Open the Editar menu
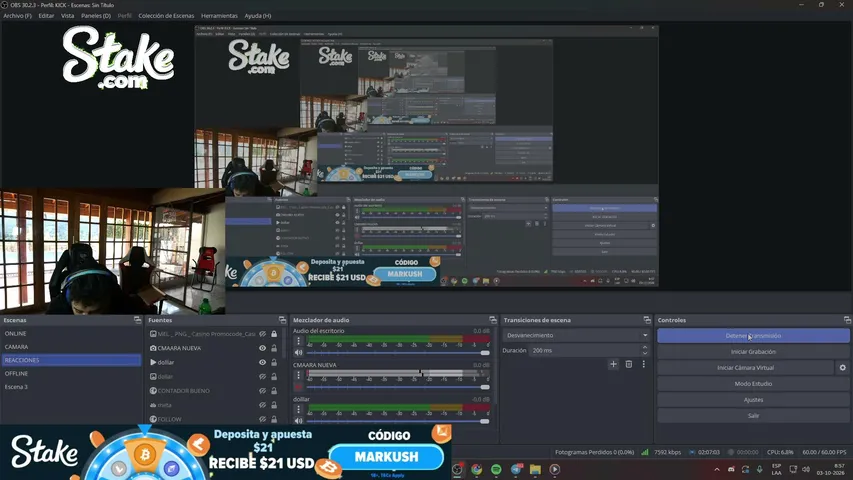 point(46,16)
